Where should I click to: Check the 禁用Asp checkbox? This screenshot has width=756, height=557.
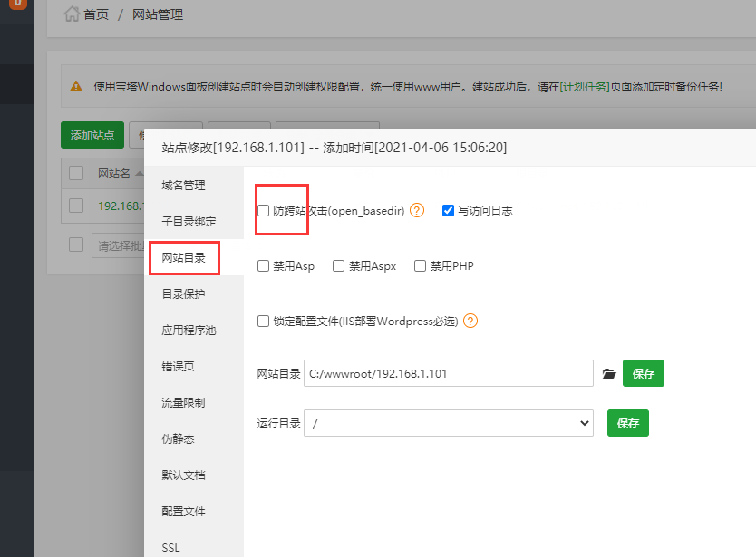263,266
